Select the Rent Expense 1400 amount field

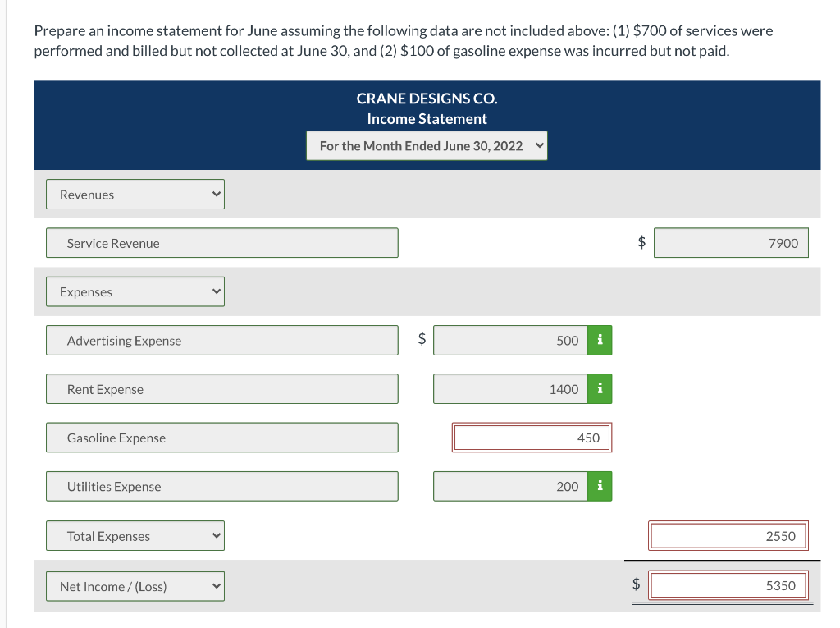coord(510,389)
